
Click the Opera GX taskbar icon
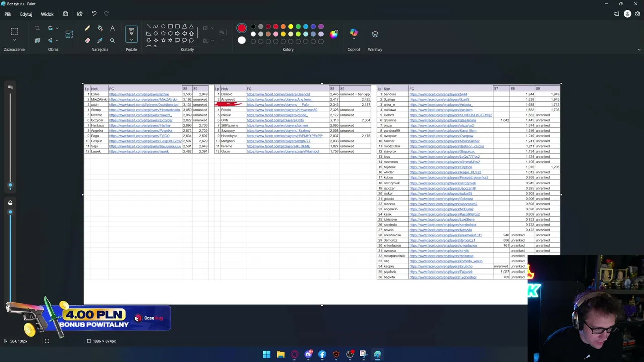pos(294,354)
